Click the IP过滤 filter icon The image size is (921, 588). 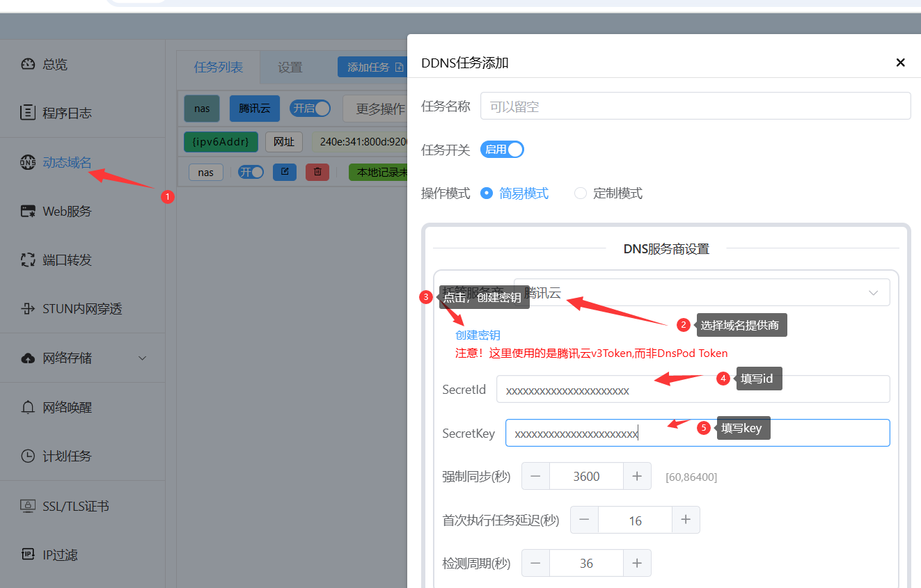point(28,555)
